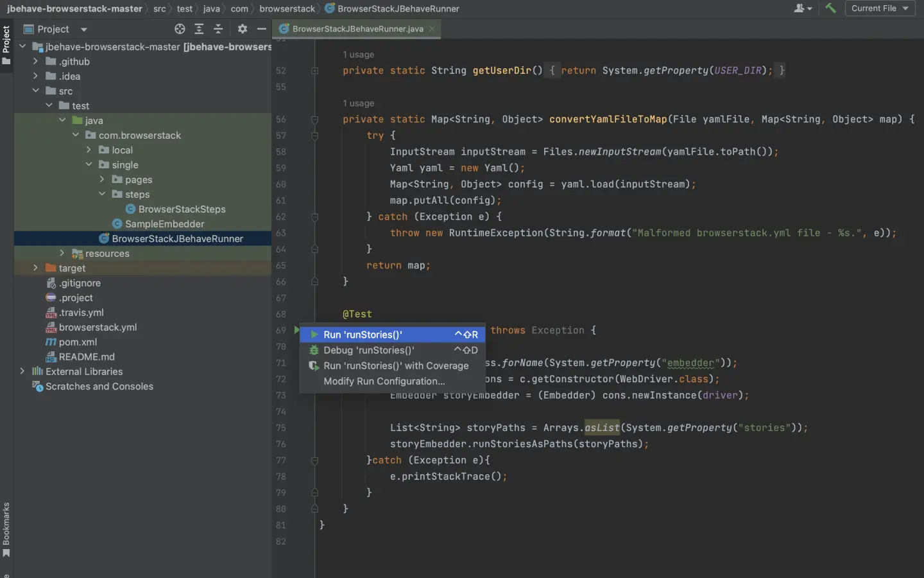Open the user account icon dropdown

802,8
